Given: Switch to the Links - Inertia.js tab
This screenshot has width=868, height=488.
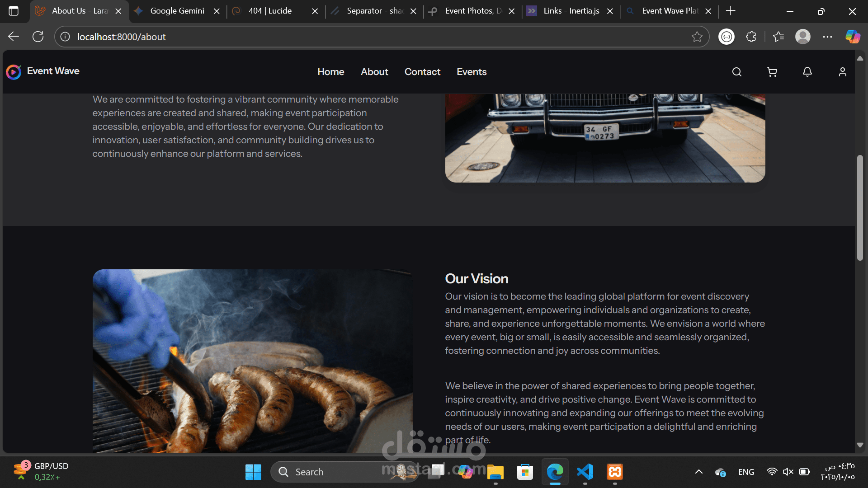Looking at the screenshot, I should [x=571, y=11].
